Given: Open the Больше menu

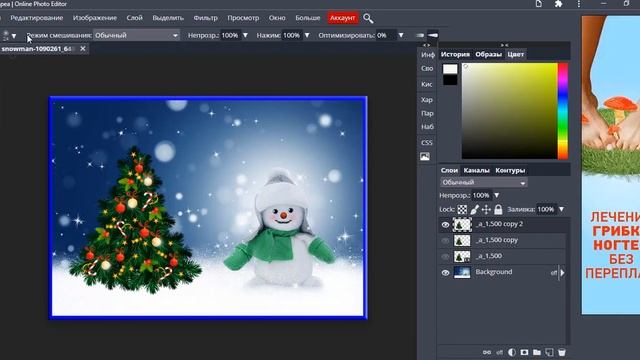Looking at the screenshot, I should tap(308, 18).
